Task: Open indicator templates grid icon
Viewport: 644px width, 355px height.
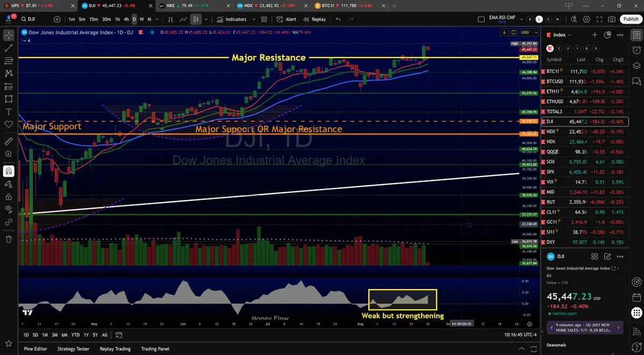Action: 264,19
